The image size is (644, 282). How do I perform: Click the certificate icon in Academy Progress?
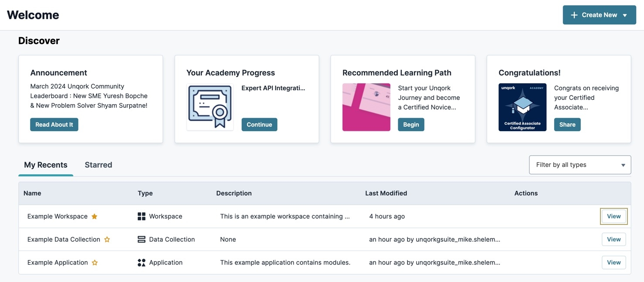pos(210,107)
